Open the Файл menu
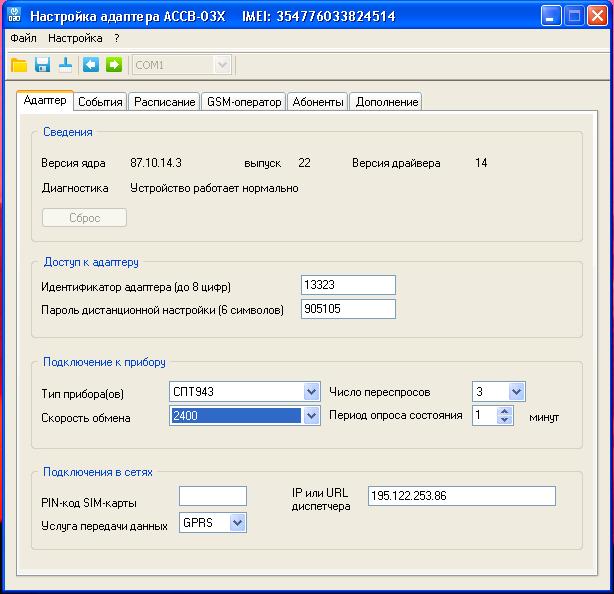The width and height of the screenshot is (614, 594). click(x=23, y=38)
